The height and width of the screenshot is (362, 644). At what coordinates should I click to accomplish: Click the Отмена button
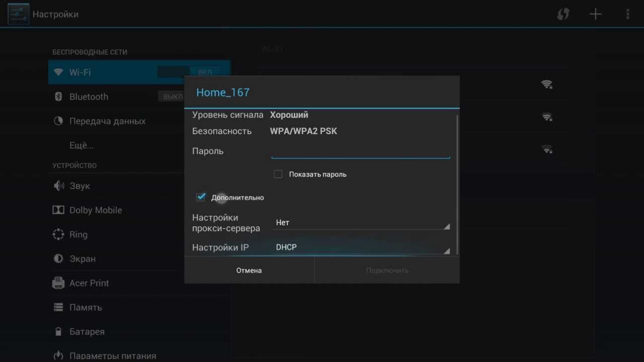pos(250,270)
